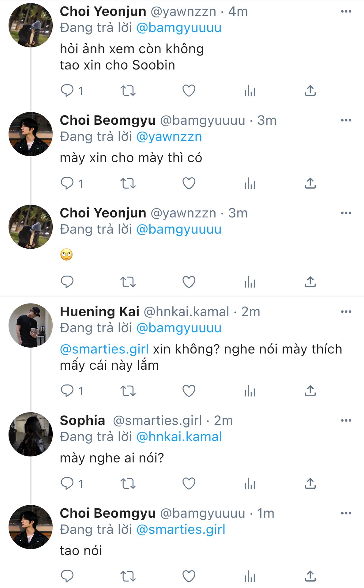This screenshot has height=588, width=364.
Task: Retweet Beomgyu's reply "mày xin cho mày thì có"
Action: (x=128, y=183)
